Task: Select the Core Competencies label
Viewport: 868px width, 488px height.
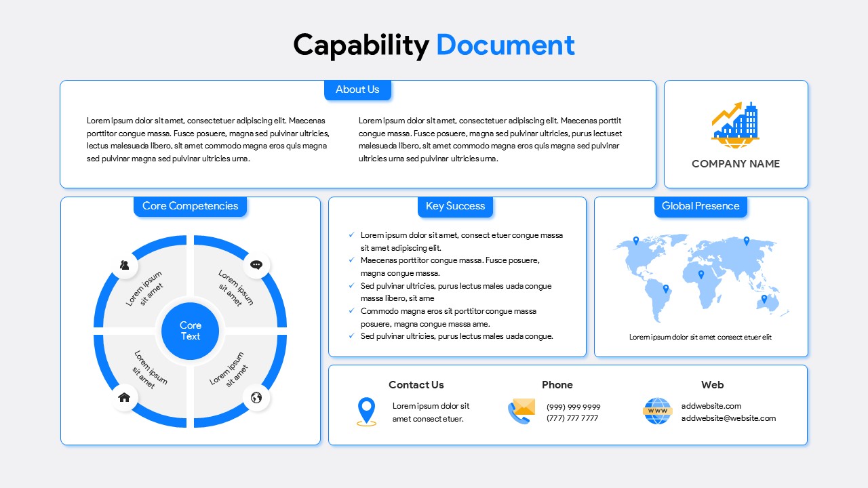Action: coord(191,206)
